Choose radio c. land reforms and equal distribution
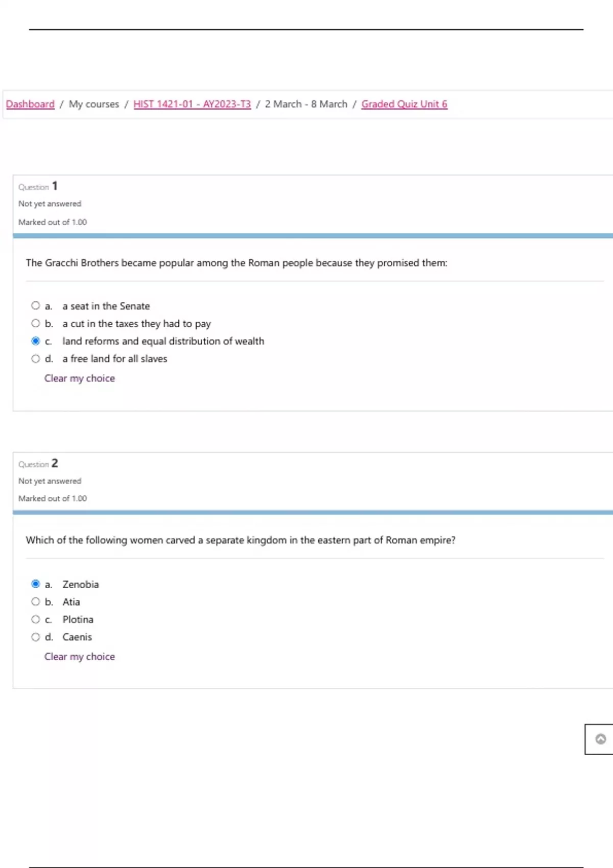Viewport: 613px width, 868px height. pyautogui.click(x=35, y=341)
